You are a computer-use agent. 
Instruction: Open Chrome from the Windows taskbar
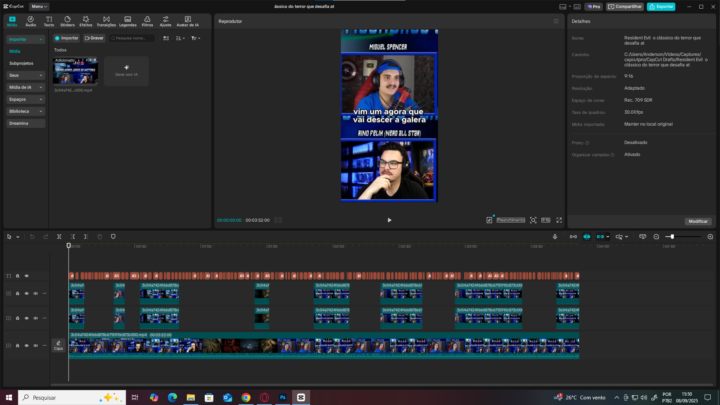click(x=245, y=397)
